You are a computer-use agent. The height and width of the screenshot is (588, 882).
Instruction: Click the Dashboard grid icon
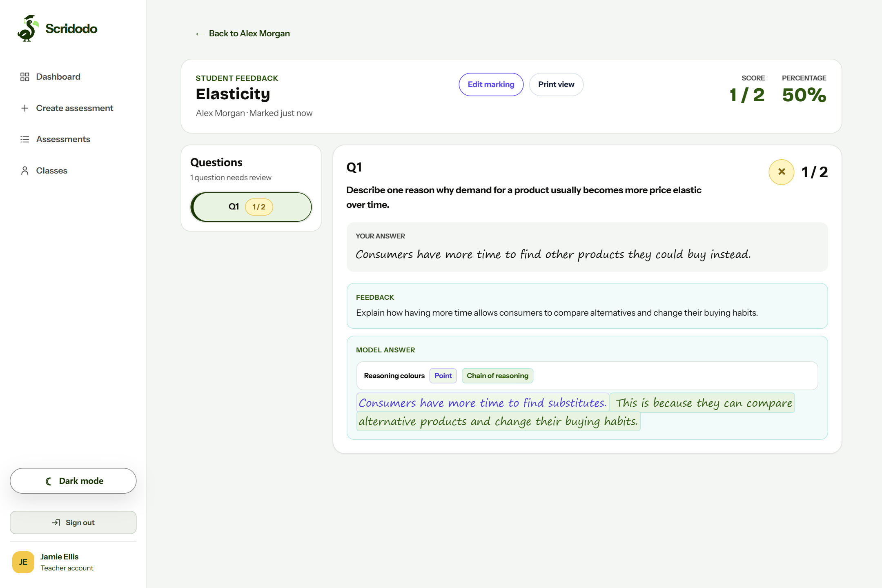(25, 77)
